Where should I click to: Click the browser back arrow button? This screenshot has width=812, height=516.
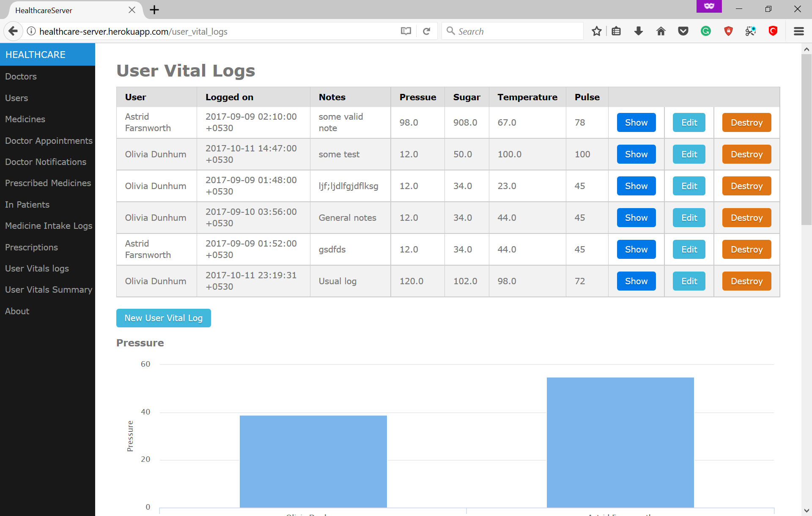pyautogui.click(x=13, y=31)
